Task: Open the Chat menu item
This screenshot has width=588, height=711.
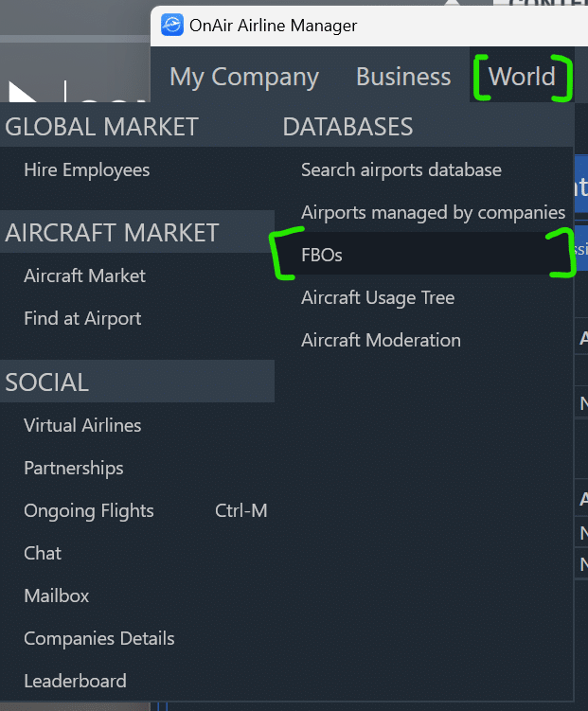Action: (43, 553)
